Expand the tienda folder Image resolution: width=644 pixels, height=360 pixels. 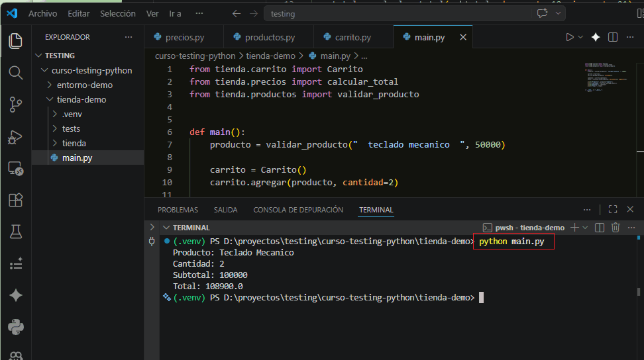point(55,143)
